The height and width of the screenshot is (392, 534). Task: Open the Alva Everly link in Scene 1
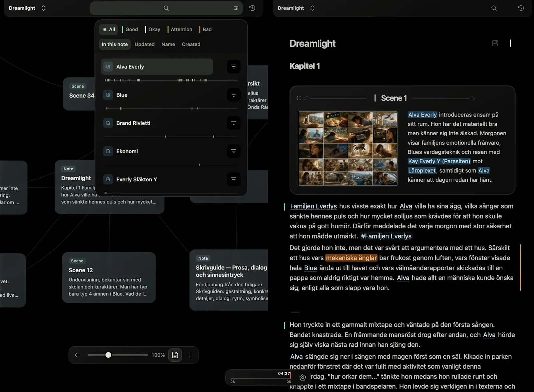point(422,115)
